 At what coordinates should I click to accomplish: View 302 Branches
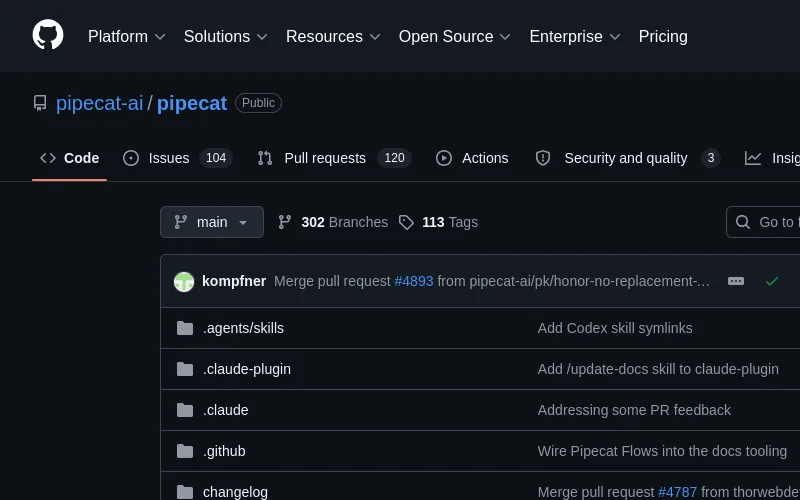pyautogui.click(x=333, y=222)
